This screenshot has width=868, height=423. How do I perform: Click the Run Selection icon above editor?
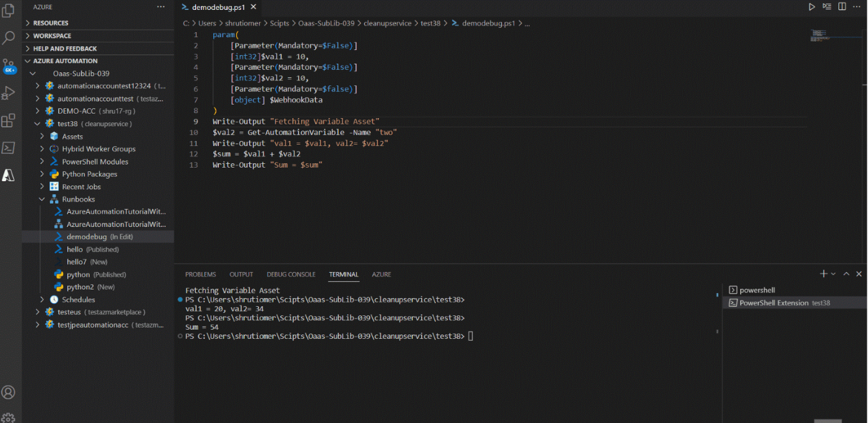tap(827, 7)
